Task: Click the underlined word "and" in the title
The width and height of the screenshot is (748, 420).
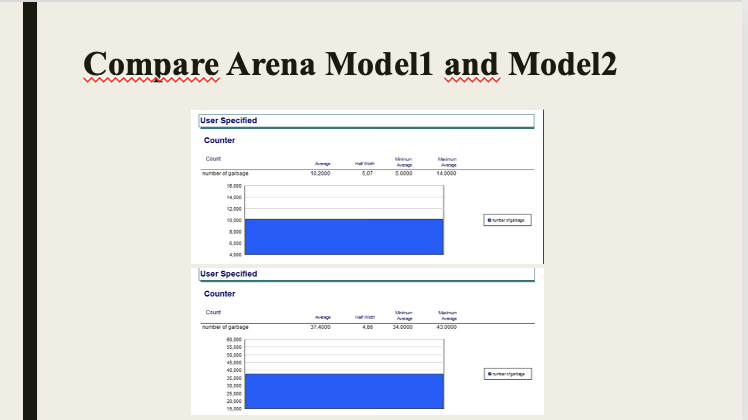Action: click(x=472, y=64)
